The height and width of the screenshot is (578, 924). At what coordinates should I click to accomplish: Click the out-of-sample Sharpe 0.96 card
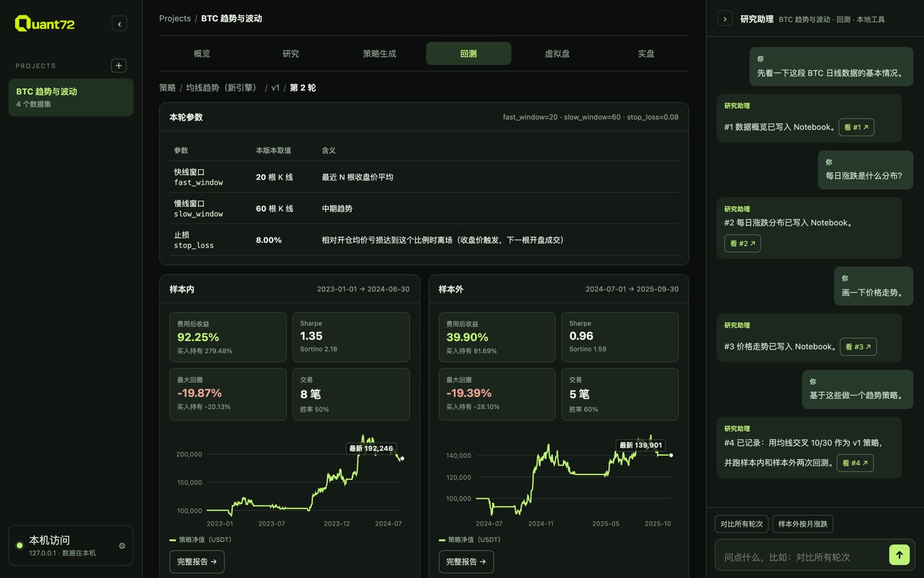[x=620, y=337]
